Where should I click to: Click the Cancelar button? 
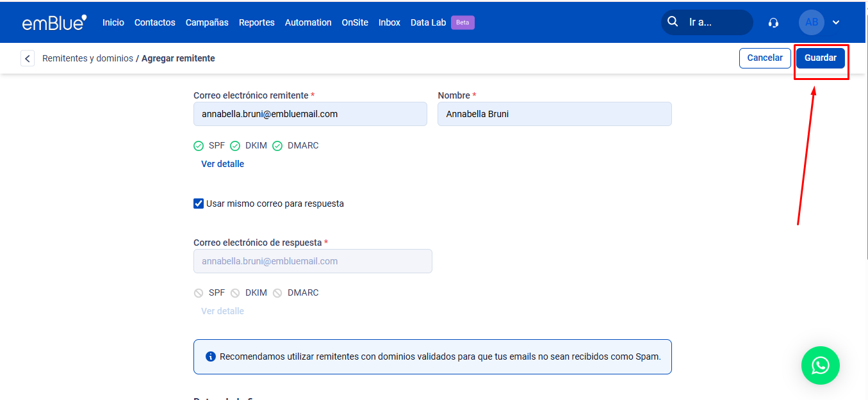[x=765, y=58]
